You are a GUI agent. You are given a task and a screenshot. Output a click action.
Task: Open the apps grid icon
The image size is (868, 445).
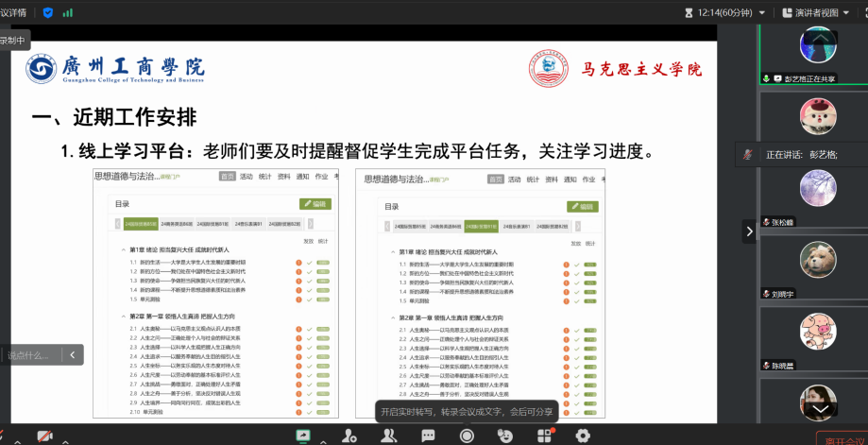(x=544, y=436)
